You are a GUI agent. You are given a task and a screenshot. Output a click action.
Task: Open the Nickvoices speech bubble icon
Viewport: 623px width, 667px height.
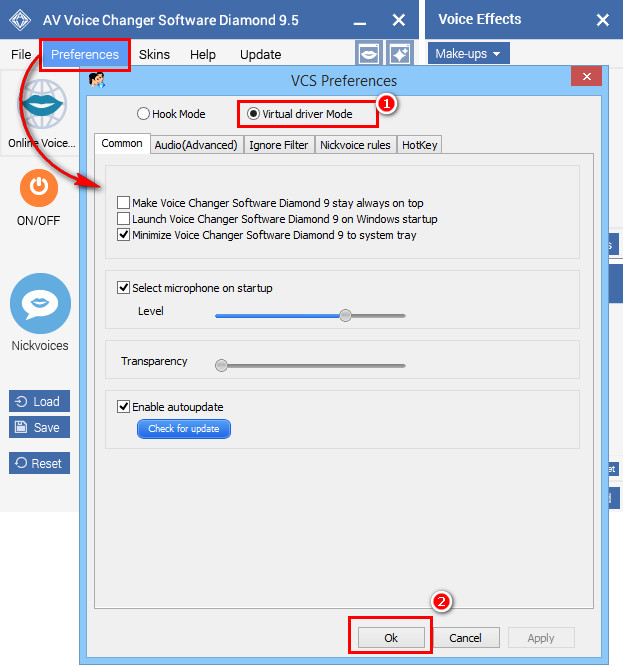tap(40, 303)
